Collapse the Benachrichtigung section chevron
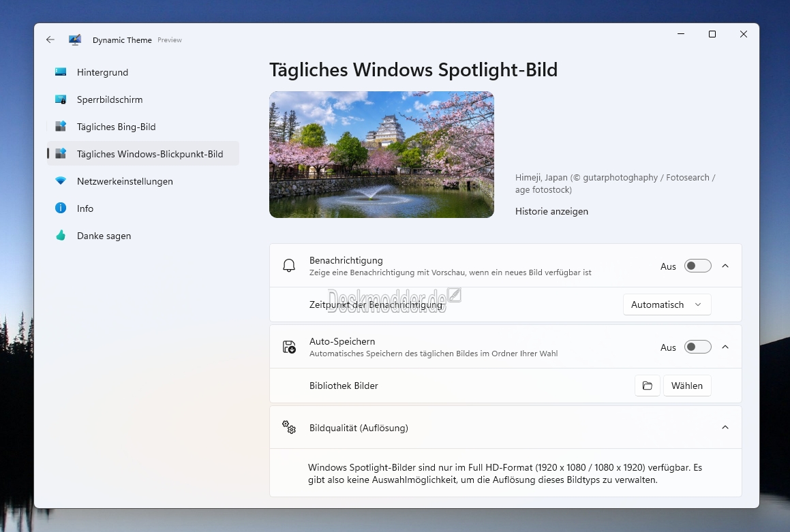The image size is (790, 532). [725, 266]
